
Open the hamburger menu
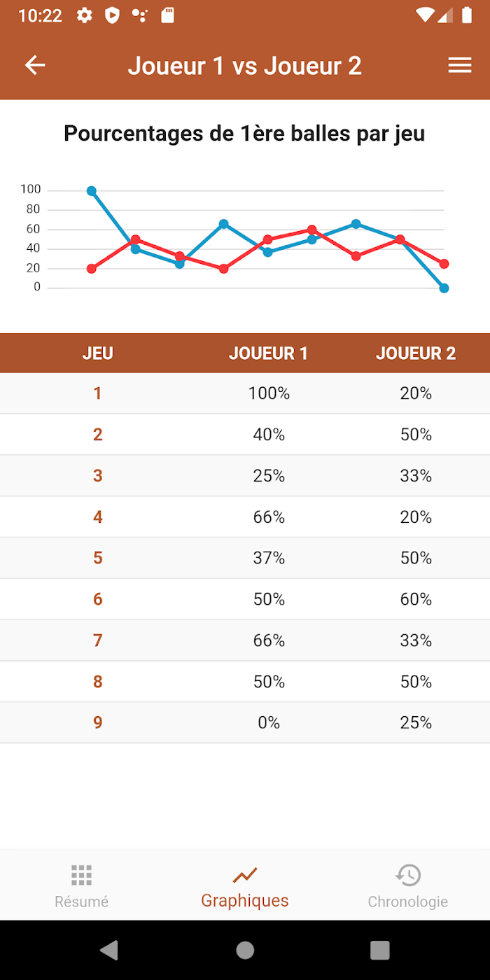(460, 65)
